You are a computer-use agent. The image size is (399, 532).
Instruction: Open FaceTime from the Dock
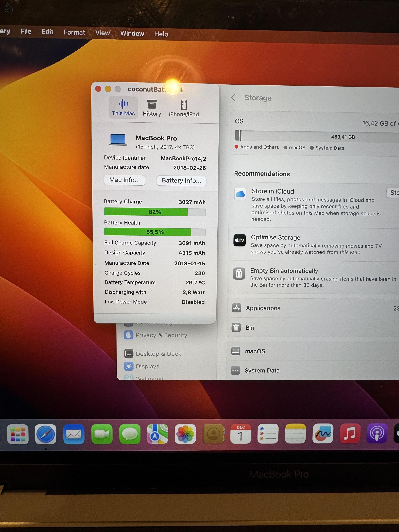(x=102, y=434)
